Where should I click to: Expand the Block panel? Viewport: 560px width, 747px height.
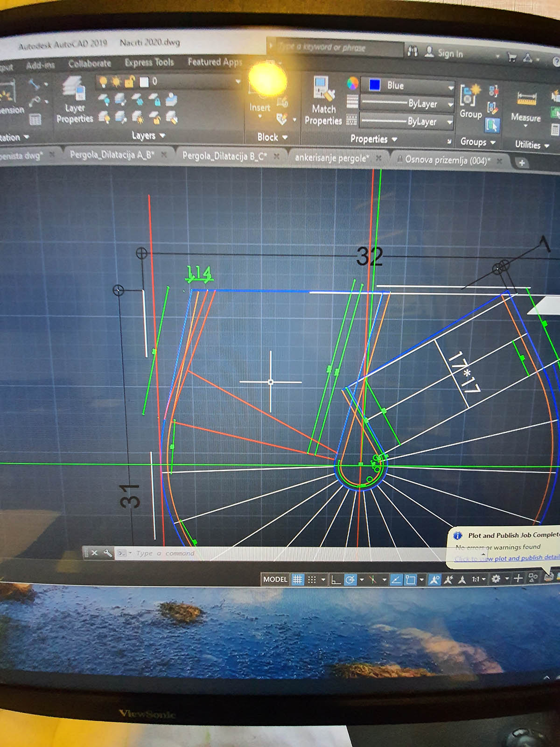pyautogui.click(x=272, y=137)
